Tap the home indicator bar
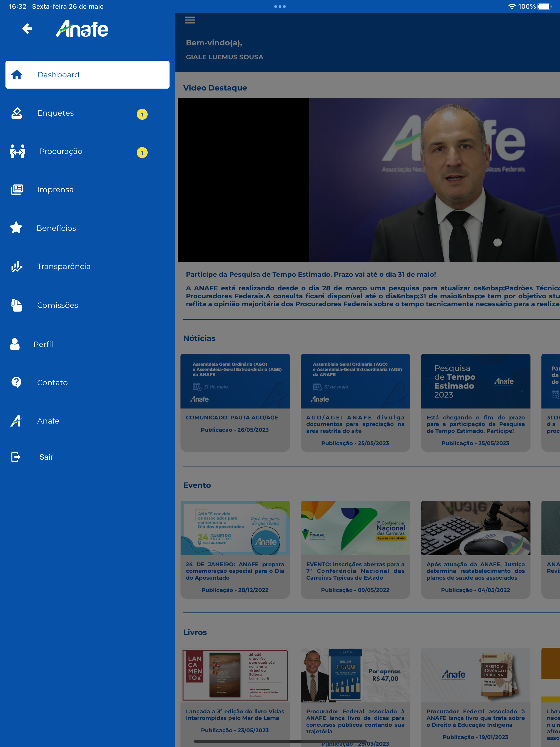Image resolution: width=560 pixels, height=747 pixels. tap(280, 742)
